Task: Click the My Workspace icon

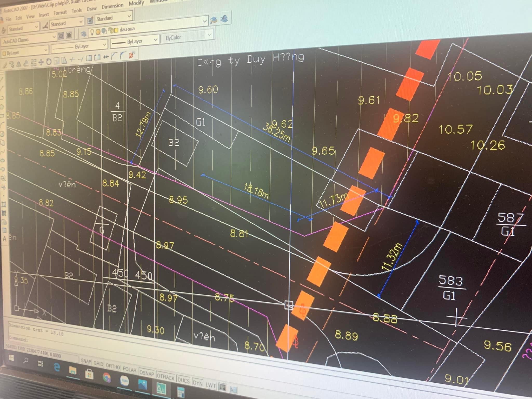Action: click(69, 35)
